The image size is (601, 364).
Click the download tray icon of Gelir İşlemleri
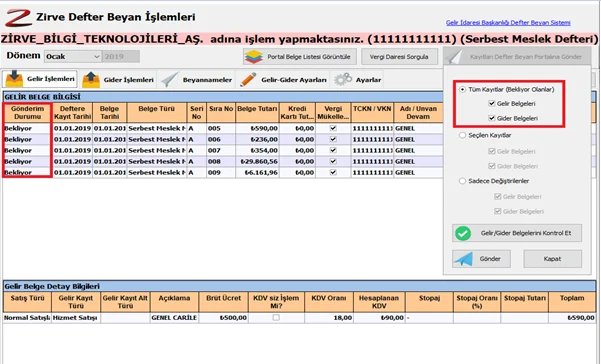(14, 79)
